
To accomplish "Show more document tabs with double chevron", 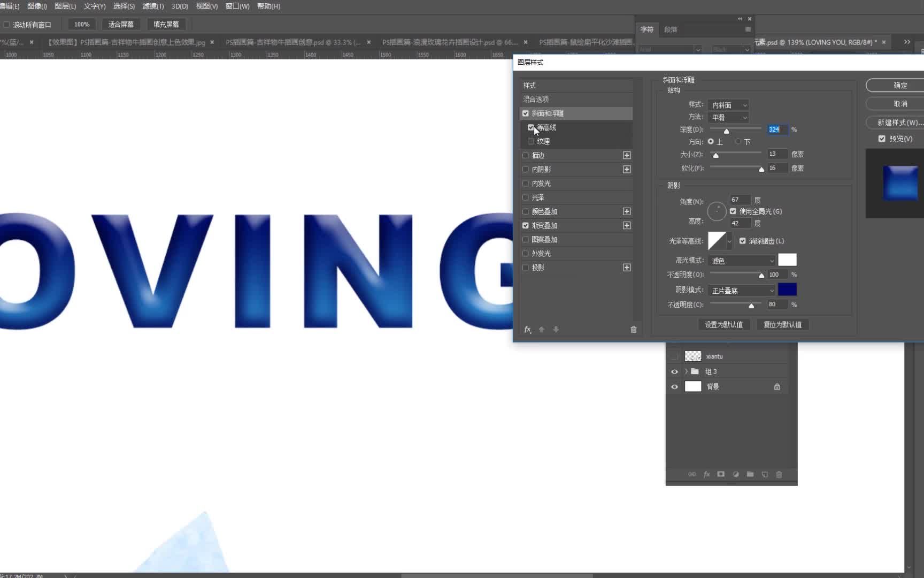I will [907, 42].
